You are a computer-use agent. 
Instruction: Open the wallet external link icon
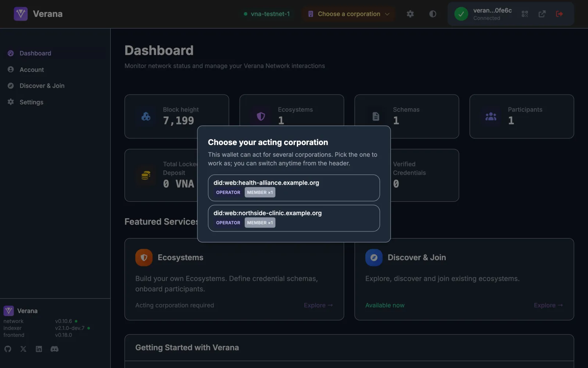pos(542,14)
